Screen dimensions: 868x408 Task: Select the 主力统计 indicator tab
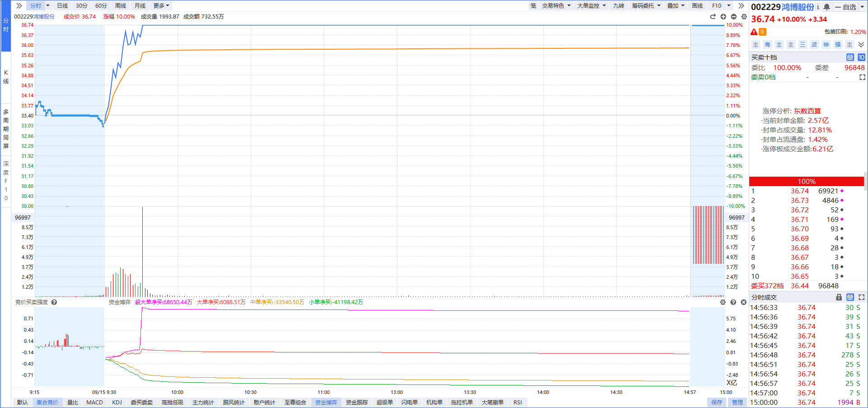tap(203, 403)
